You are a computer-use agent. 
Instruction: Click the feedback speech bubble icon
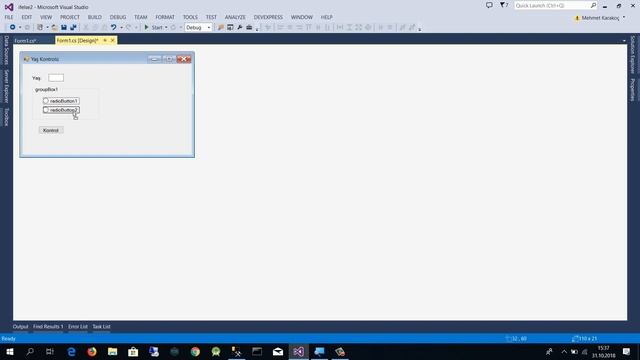pos(489,5)
